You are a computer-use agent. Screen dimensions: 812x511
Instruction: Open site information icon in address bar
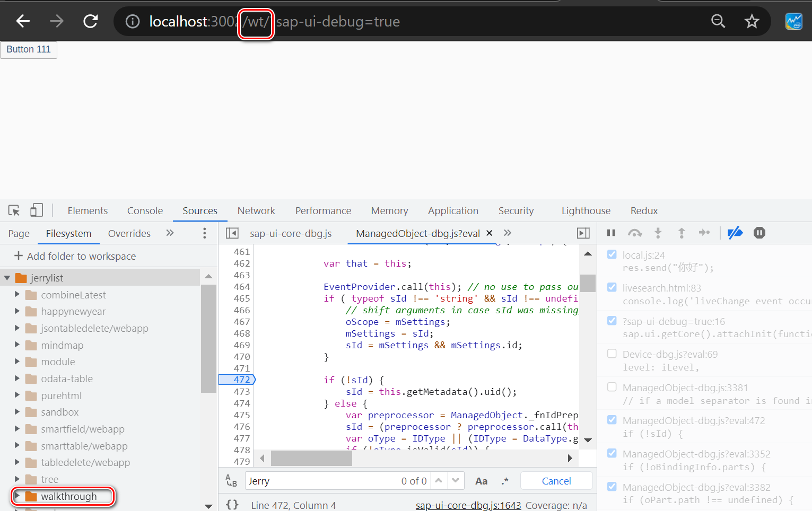click(133, 21)
